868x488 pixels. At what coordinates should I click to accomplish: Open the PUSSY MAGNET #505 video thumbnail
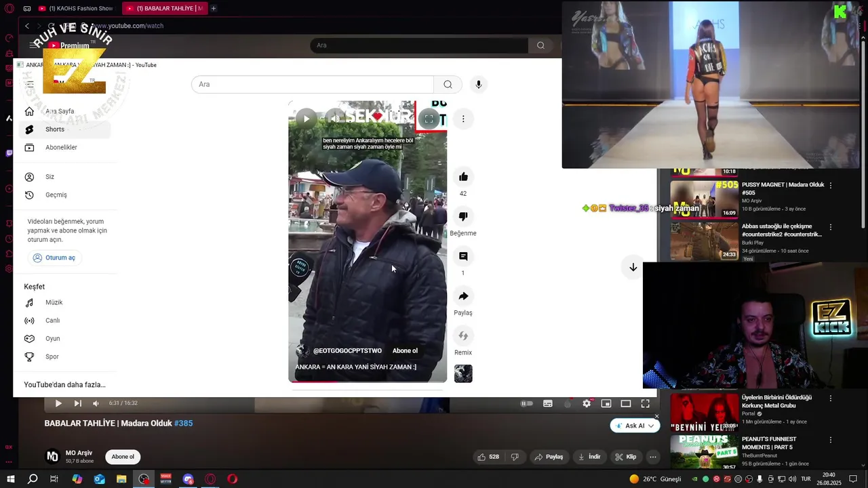705,199
